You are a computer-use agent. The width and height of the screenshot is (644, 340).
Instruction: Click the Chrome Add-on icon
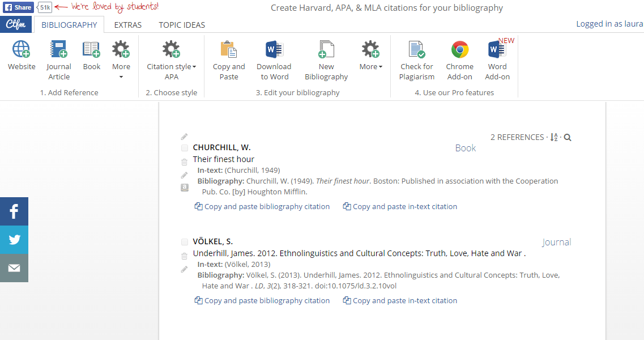[x=459, y=50]
